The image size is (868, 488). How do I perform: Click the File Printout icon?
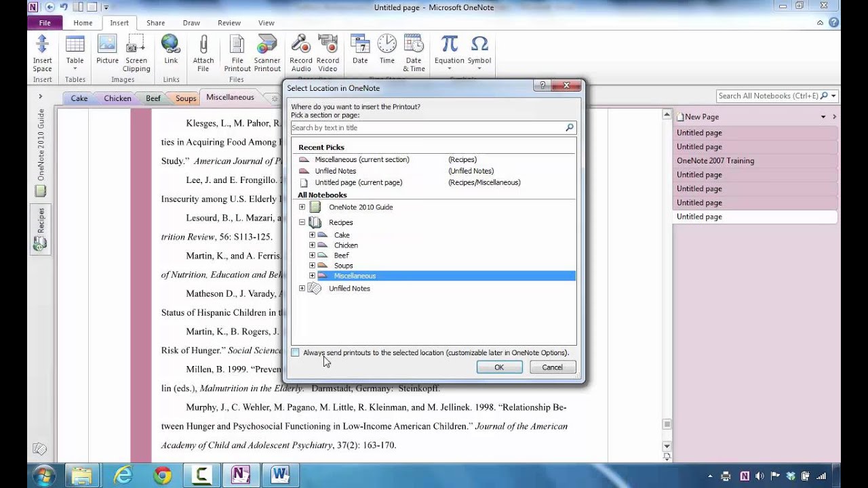point(237,45)
